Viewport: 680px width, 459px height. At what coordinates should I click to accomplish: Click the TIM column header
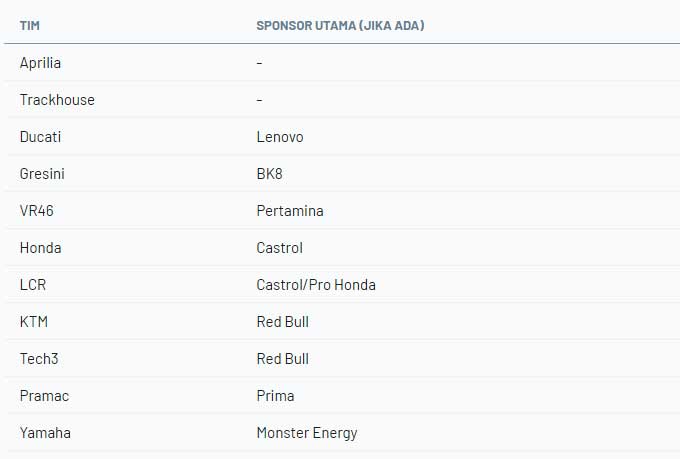29,26
